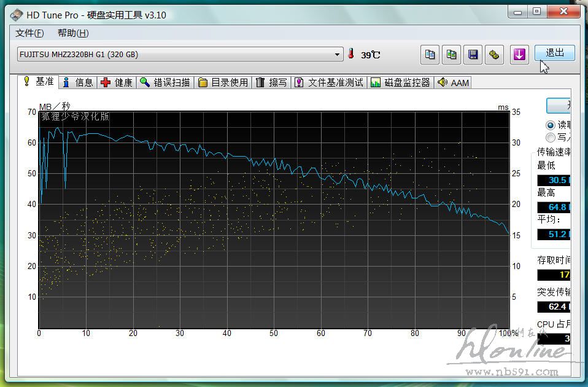Select the 写入 (write) radio button

coord(551,138)
